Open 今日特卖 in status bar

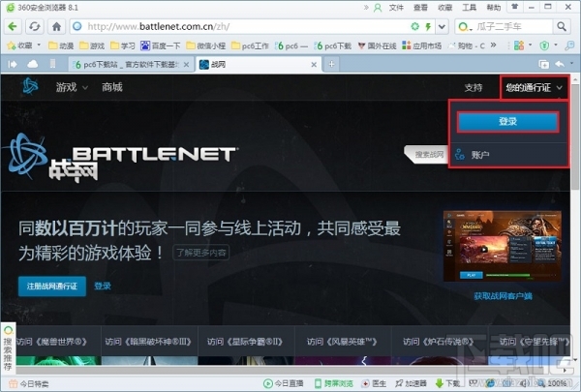28,384
